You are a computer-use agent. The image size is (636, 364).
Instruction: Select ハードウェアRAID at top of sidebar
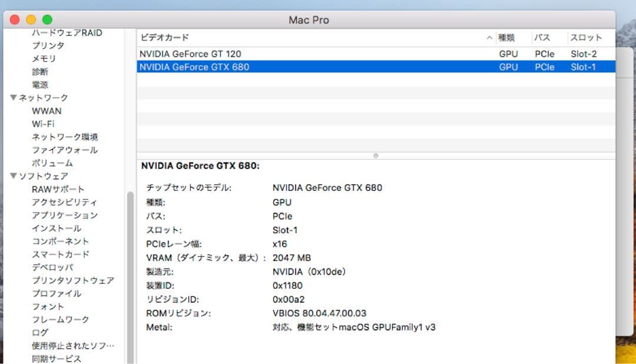68,32
